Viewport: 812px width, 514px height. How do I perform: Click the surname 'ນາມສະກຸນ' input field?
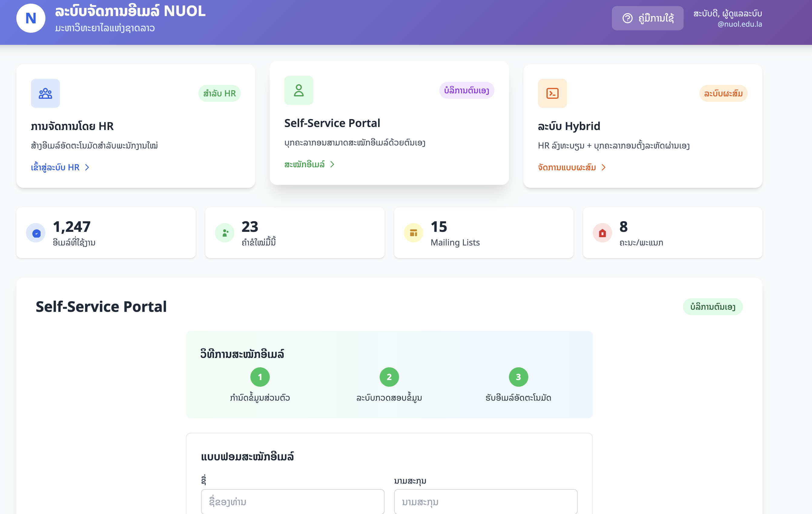coord(486,502)
